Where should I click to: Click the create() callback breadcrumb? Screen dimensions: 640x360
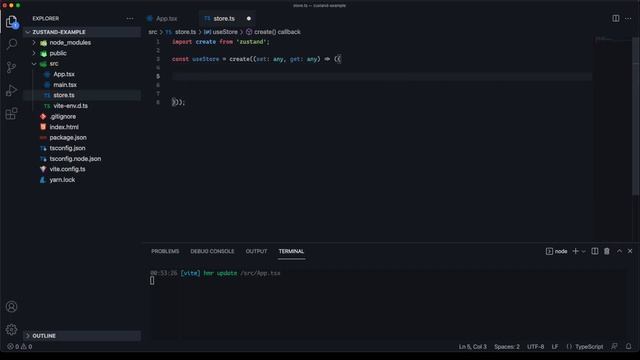coord(273,32)
